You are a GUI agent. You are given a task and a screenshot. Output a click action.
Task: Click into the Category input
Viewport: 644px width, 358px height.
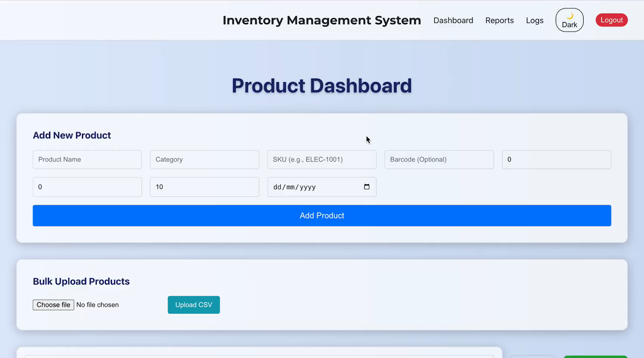[x=204, y=160]
